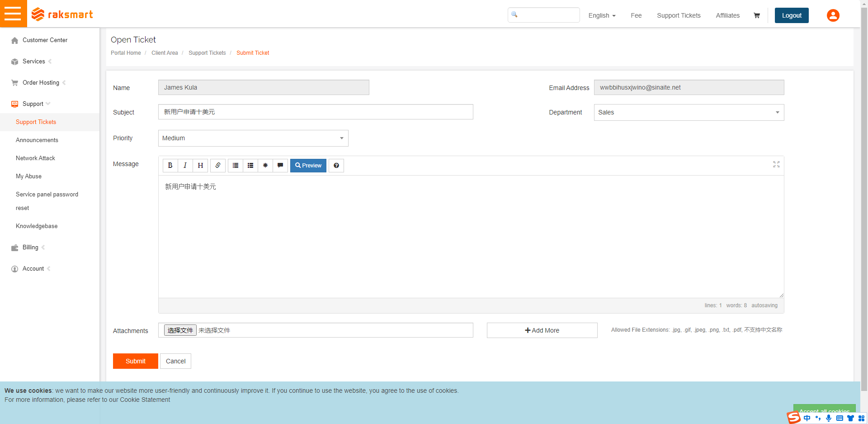Screen dimensions: 868x424
Task: Click the asterisk code icon in the editor
Action: (265, 166)
